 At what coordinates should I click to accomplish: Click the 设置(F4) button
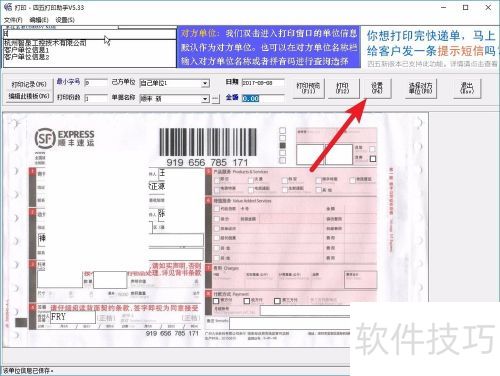377,88
